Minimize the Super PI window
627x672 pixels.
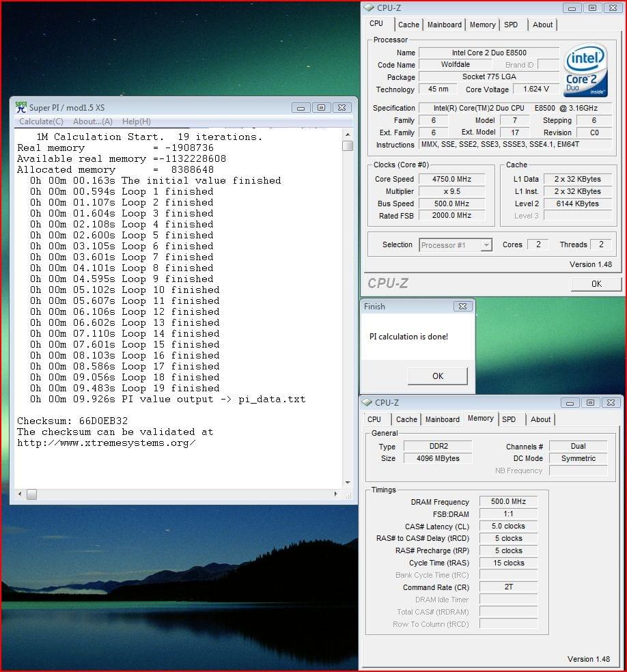pyautogui.click(x=301, y=108)
